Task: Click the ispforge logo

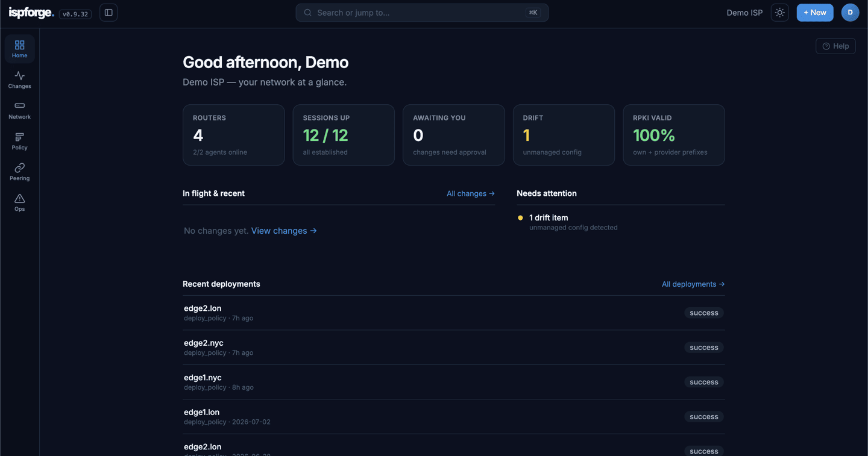Action: (x=31, y=13)
